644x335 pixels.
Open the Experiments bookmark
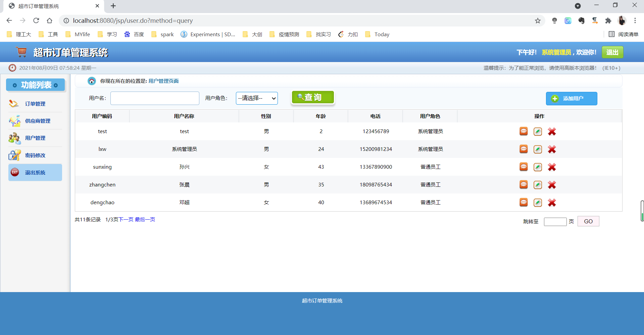208,34
